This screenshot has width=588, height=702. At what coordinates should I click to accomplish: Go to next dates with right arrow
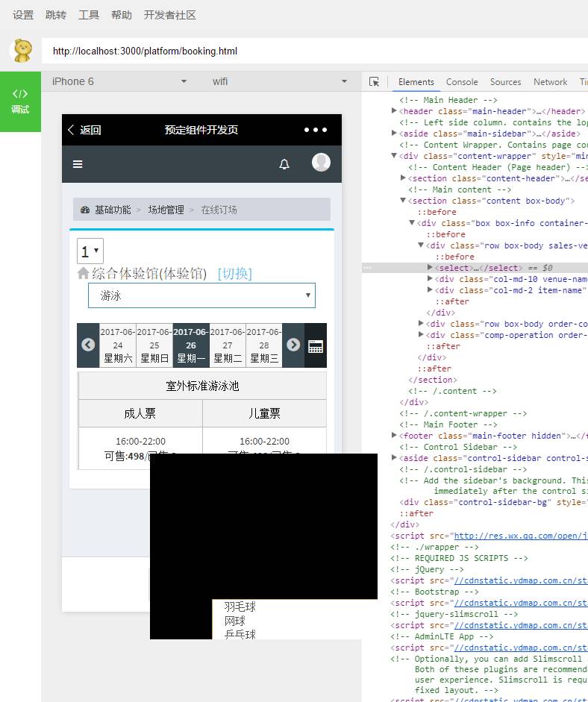pyautogui.click(x=293, y=345)
